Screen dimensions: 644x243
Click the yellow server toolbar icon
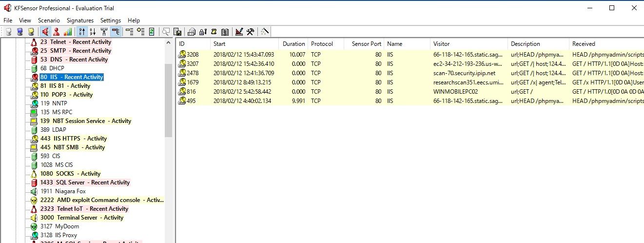click(x=31, y=32)
